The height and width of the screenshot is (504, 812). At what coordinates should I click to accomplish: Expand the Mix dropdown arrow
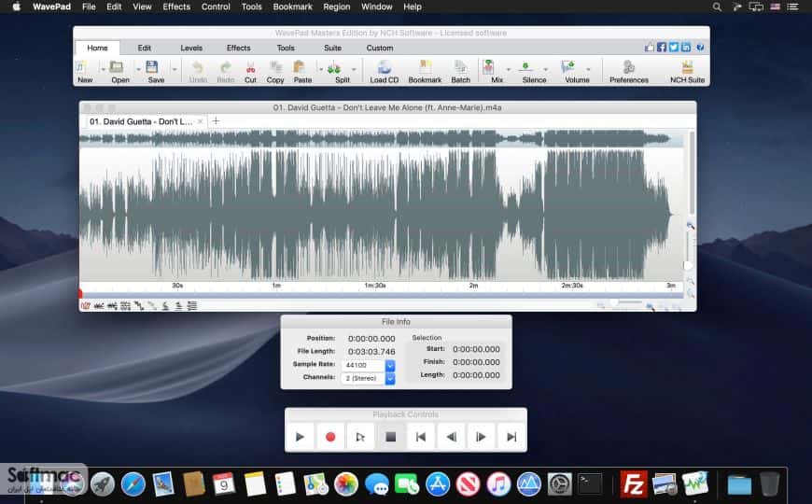pyautogui.click(x=508, y=69)
